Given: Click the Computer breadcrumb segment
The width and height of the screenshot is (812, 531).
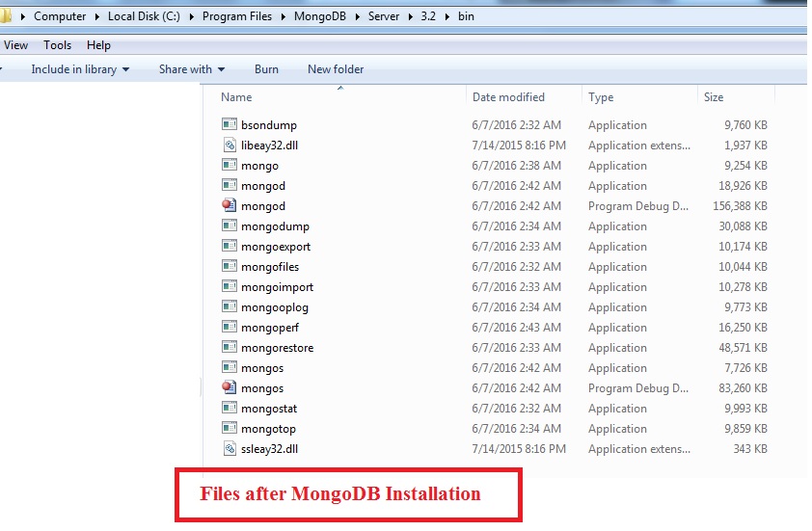Looking at the screenshot, I should (x=60, y=16).
